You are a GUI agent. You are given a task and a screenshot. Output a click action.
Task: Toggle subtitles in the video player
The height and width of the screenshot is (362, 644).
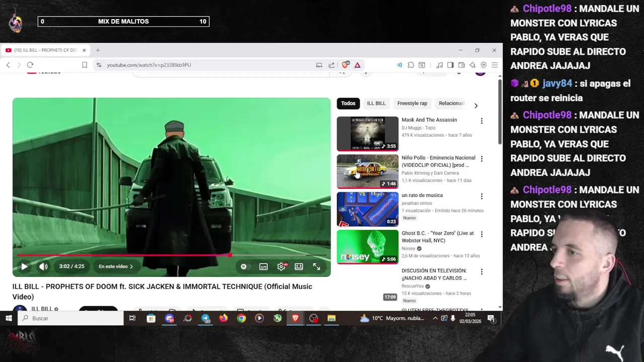click(x=264, y=266)
